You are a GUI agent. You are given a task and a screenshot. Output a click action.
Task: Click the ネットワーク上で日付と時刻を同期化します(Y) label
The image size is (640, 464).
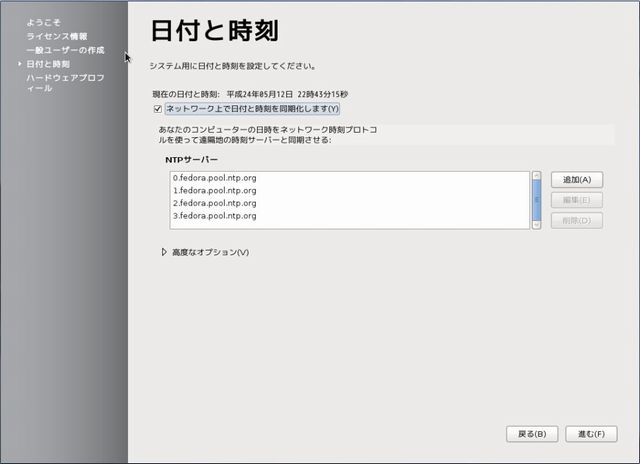(x=252, y=109)
